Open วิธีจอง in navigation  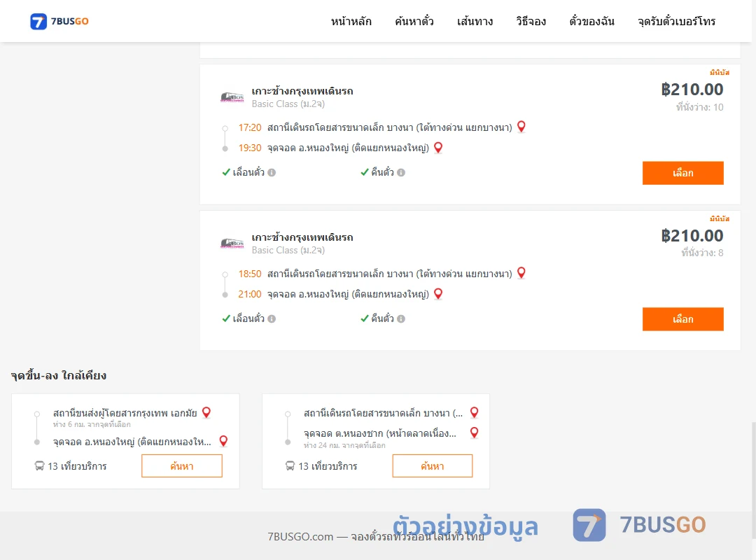531,21
